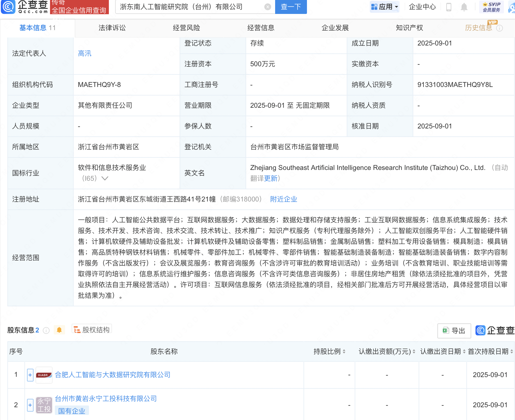This screenshot has height=420, width=515.
Task: Click tax ID 91331003MAETHQ9Y8L
Action: (x=455, y=85)
